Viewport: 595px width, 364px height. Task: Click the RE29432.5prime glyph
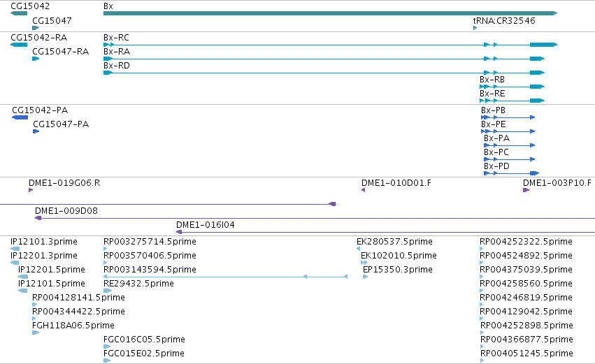[108, 291]
